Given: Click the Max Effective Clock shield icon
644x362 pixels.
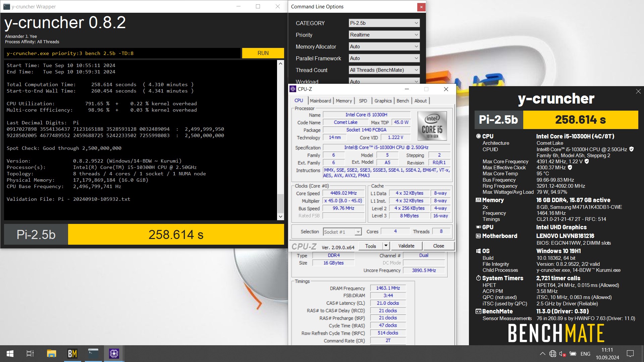Looking at the screenshot, I should tap(570, 167).
